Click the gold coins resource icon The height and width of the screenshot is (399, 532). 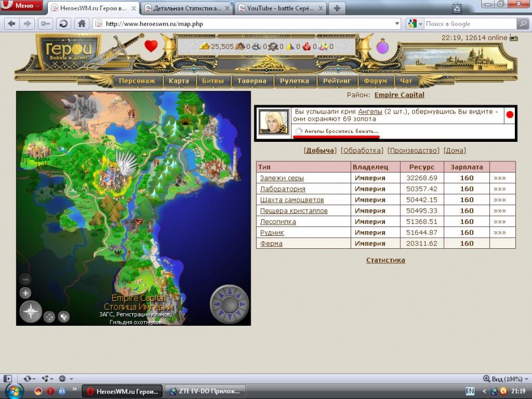click(205, 47)
